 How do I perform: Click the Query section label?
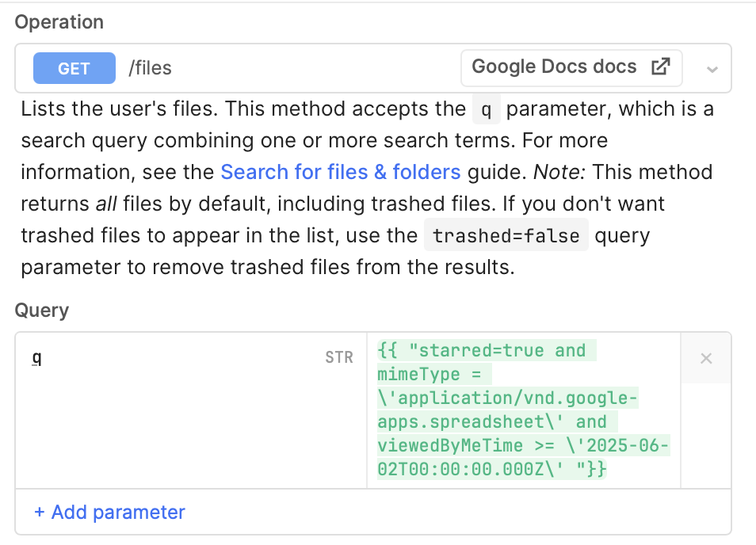42,311
